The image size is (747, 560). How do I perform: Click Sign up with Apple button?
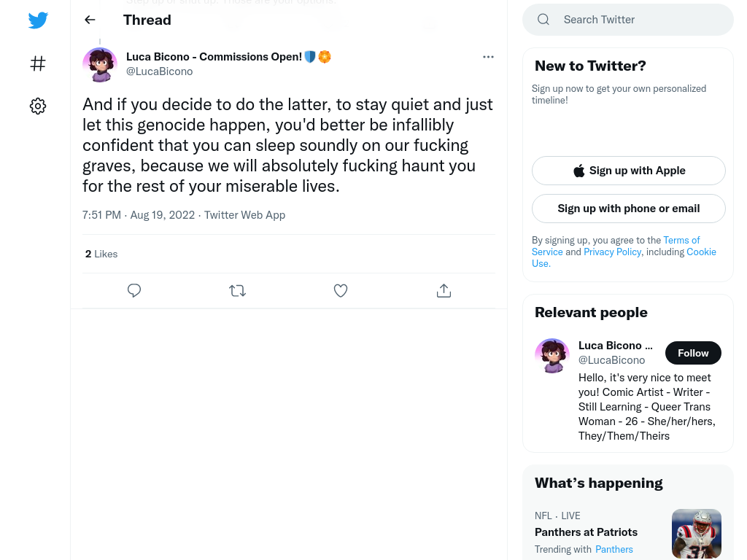tap(628, 171)
